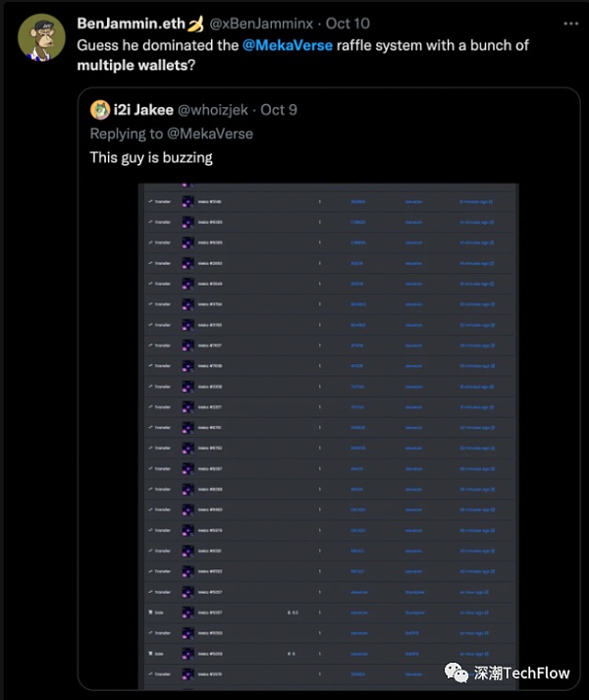The image size is (589, 700).
Task: Click the @xBenJamminx handle
Action: 261,24
